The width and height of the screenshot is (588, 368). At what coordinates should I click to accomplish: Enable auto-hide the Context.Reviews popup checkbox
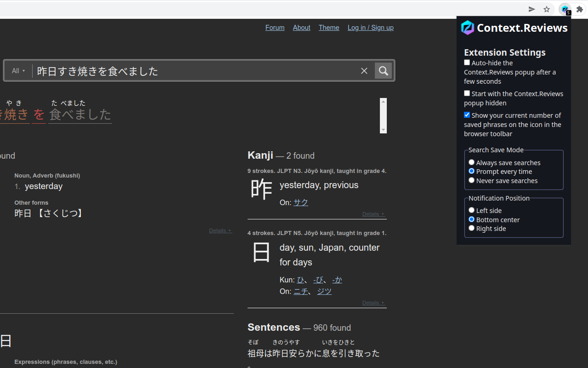467,63
